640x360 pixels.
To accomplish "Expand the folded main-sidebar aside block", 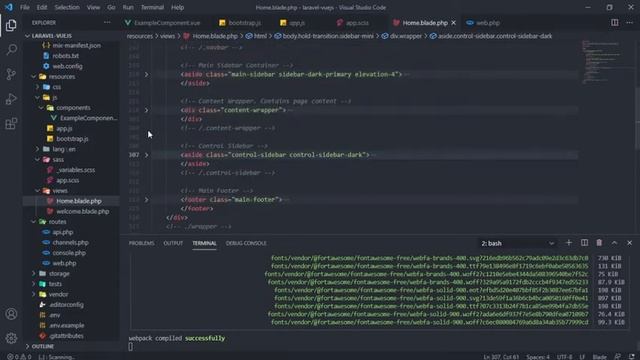I will tap(147, 74).
